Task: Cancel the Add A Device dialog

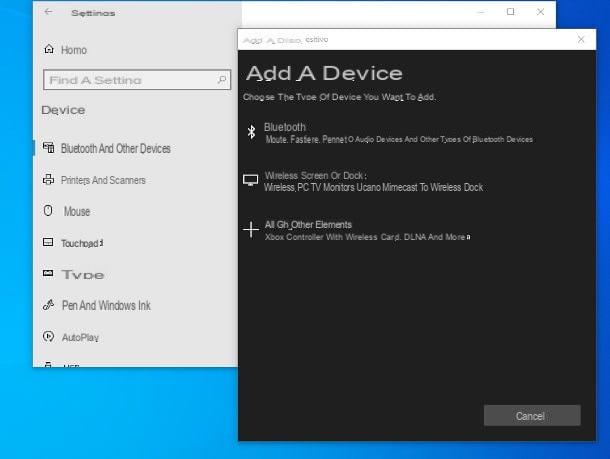Action: 532,416
